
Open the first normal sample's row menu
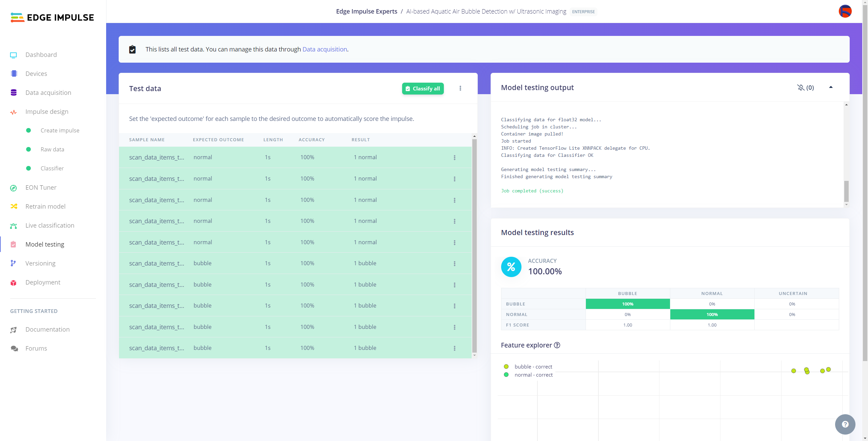[x=454, y=157]
